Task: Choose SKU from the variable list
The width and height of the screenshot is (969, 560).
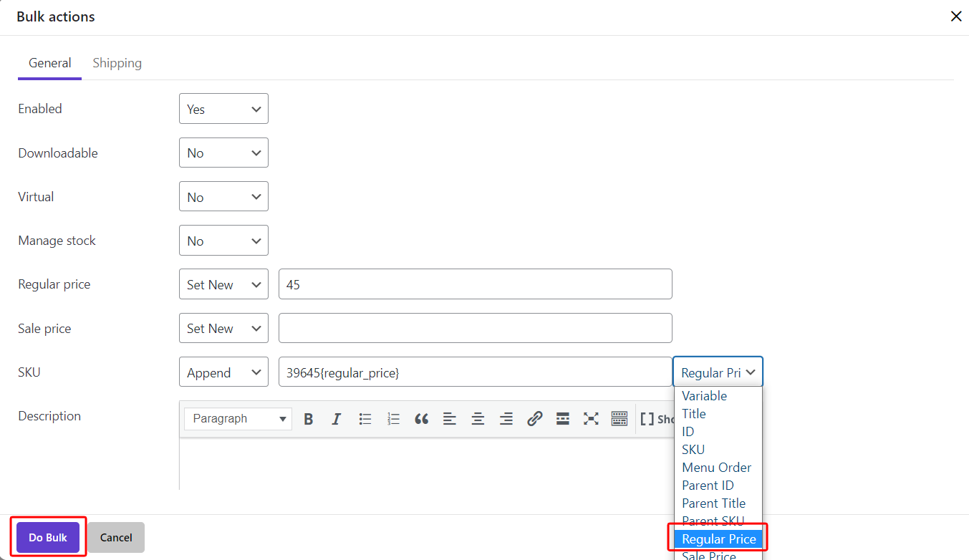Action: pyautogui.click(x=718, y=450)
